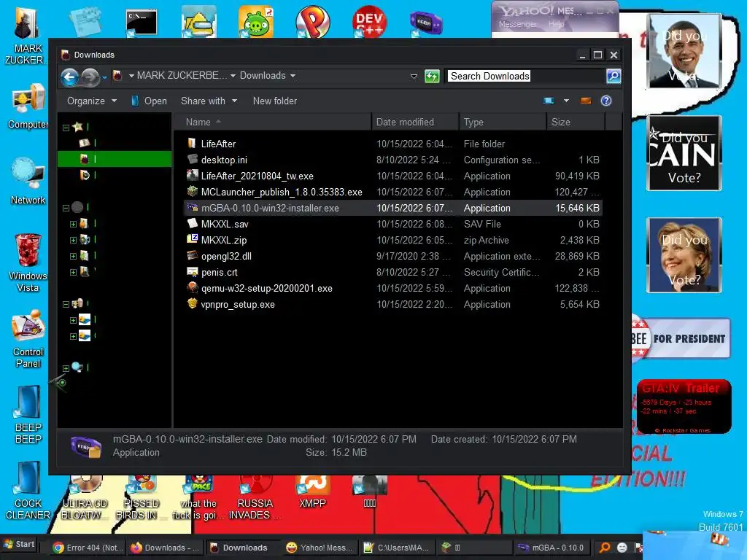Click the search icon in system tray
This screenshot has height=560, width=747.
pos(604,548)
